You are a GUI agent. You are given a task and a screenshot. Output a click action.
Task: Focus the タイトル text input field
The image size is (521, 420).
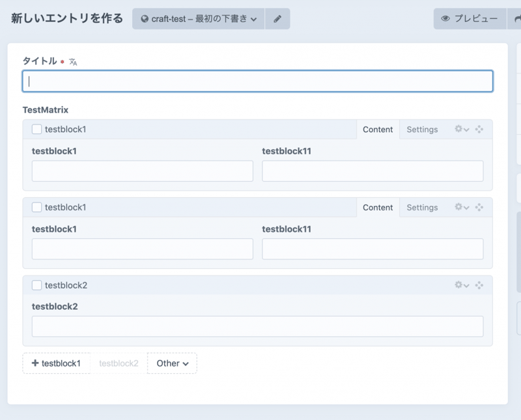257,81
